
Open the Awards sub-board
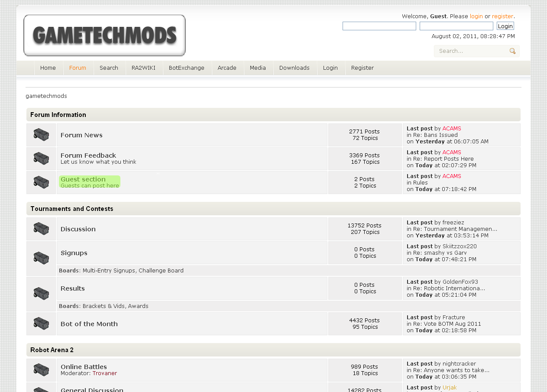click(x=138, y=306)
